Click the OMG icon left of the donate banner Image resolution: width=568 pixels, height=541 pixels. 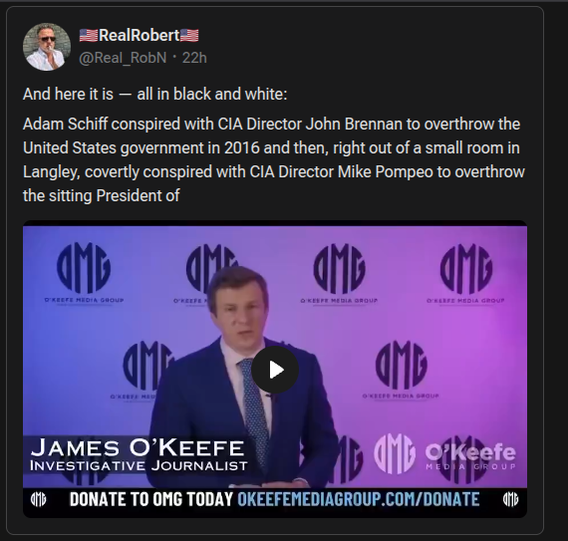(38, 499)
